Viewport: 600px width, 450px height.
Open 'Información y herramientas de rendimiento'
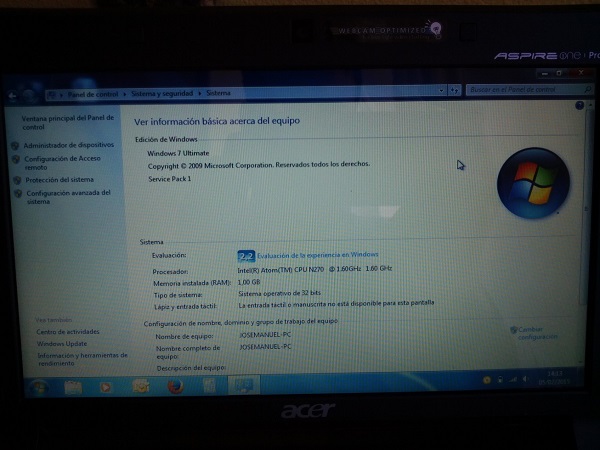(x=82, y=359)
